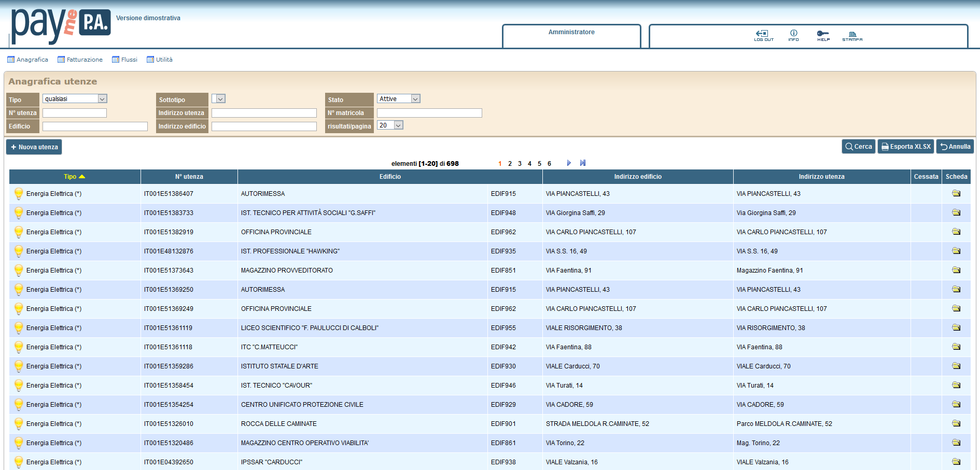This screenshot has height=470, width=980.
Task: Open the Fatturazione menu
Action: pyautogui.click(x=80, y=60)
